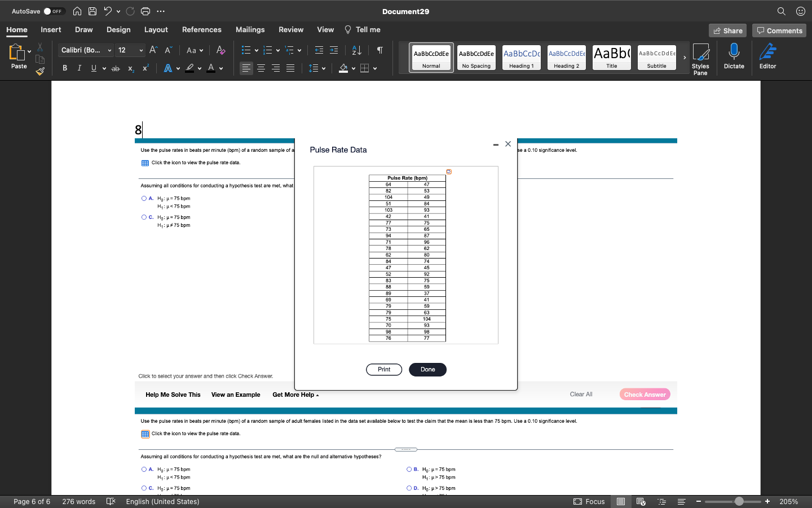This screenshot has width=812, height=508.
Task: Toggle bold formatting in the ribbon
Action: pyautogui.click(x=64, y=68)
